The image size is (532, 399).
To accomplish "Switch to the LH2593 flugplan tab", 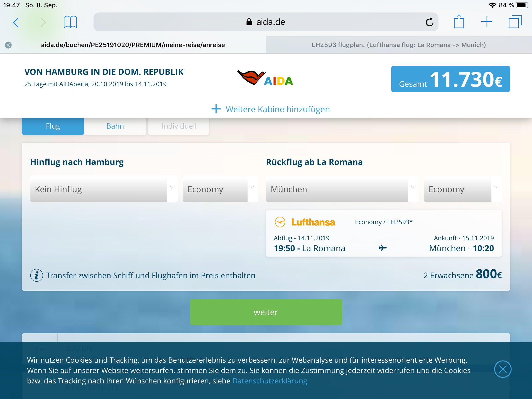I will pos(399,45).
